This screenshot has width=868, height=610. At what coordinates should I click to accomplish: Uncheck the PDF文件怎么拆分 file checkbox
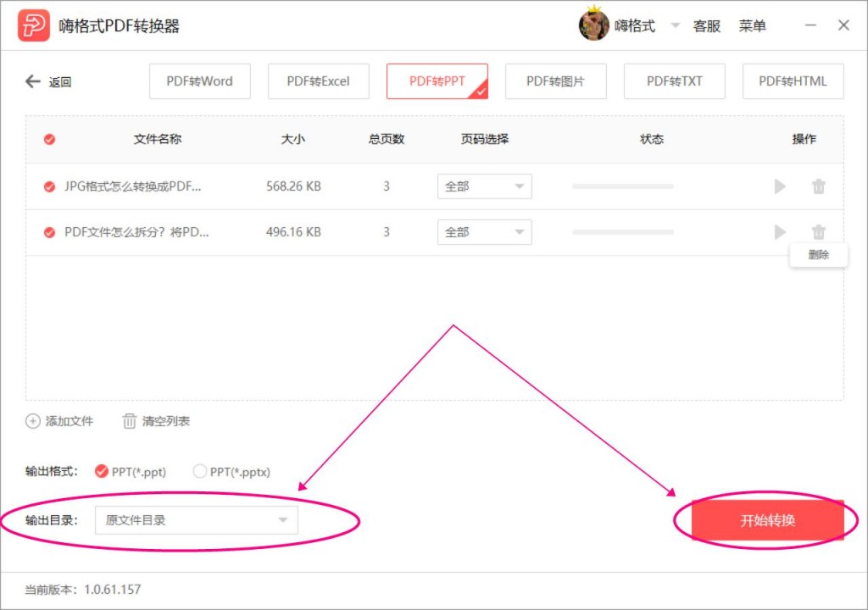[49, 232]
